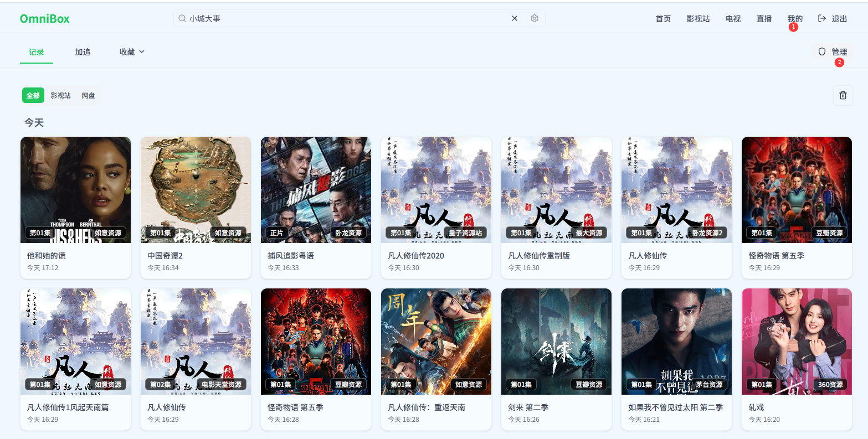868x439 pixels.
Task: Click the 退出 logout icon
Action: tap(822, 18)
